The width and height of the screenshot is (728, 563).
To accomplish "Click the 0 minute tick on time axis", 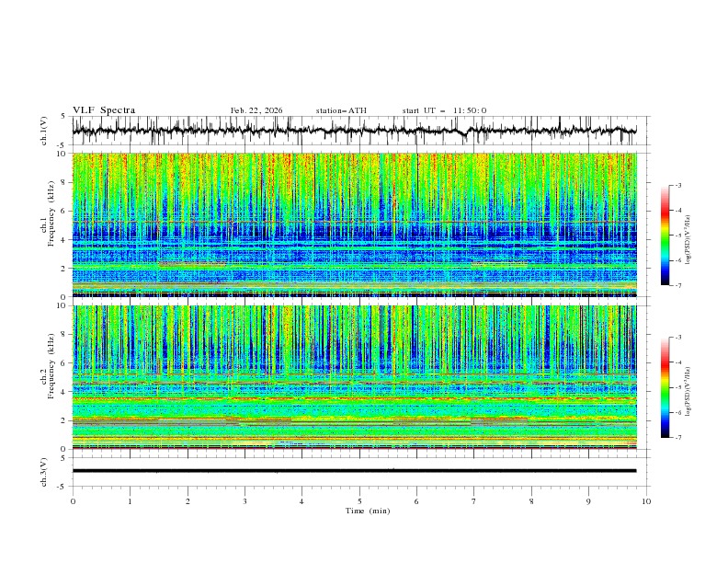I will 73,501.
